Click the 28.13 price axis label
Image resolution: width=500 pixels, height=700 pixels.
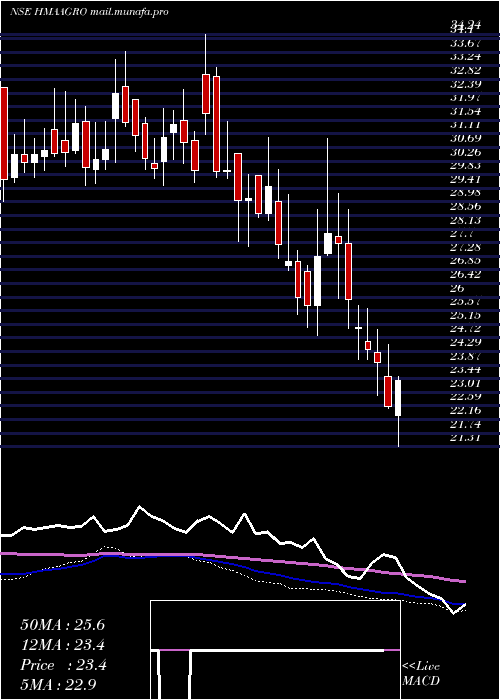click(465, 220)
